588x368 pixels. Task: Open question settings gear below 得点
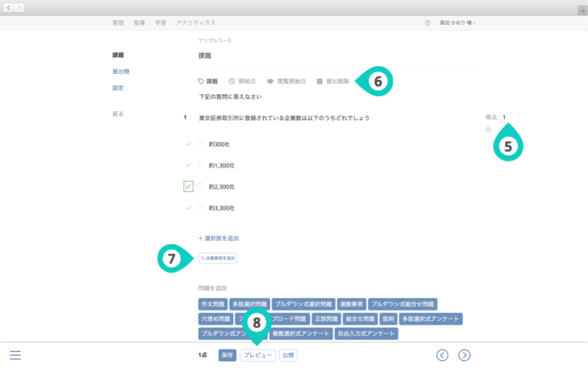(x=488, y=130)
